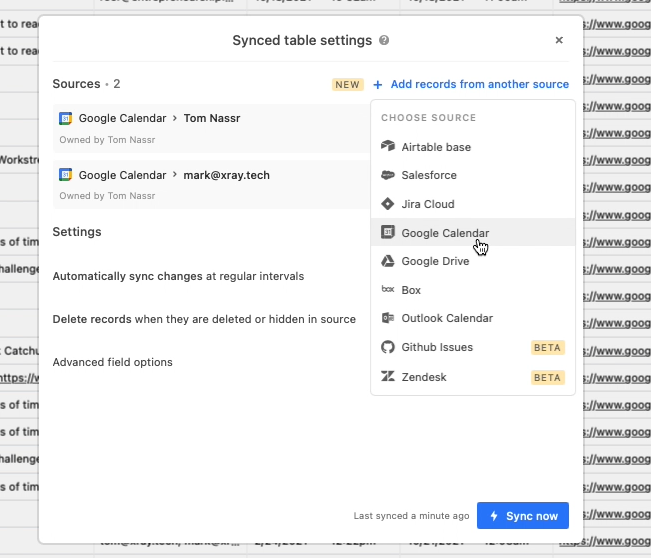This screenshot has width=651, height=558.
Task: Click the Airtable base source icon
Action: point(388,147)
